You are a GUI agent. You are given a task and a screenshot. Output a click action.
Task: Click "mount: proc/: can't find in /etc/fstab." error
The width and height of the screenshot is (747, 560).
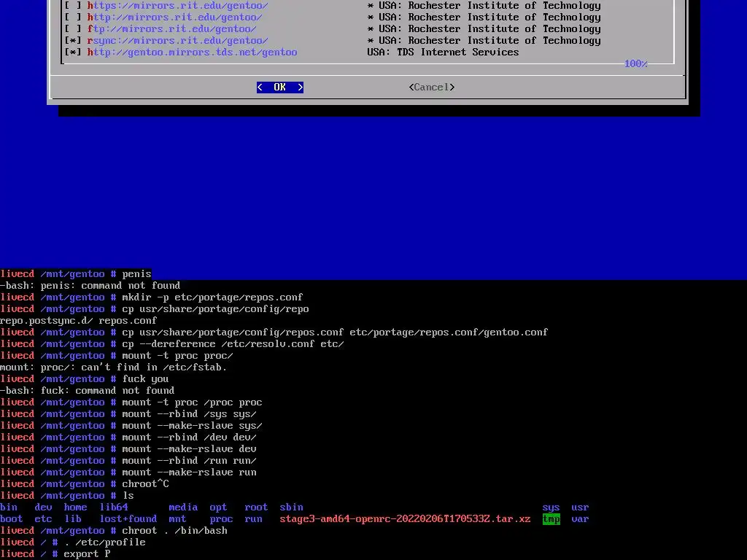[x=113, y=367]
